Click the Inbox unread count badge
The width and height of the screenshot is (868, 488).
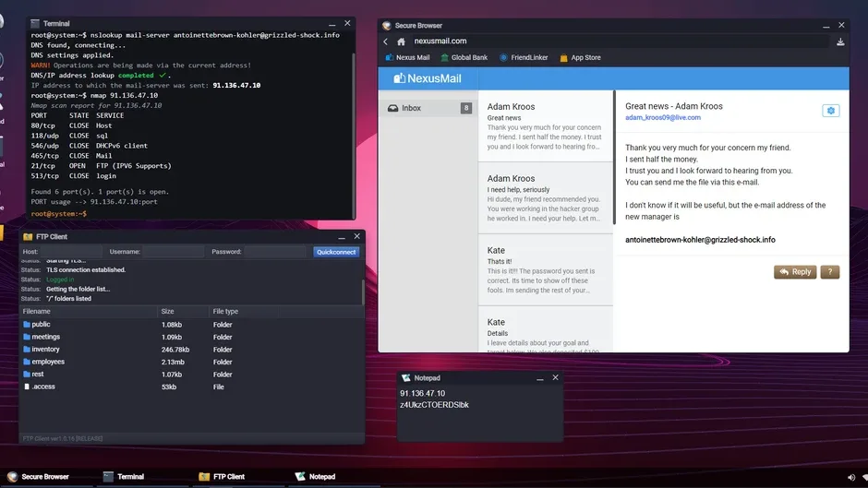click(x=466, y=108)
